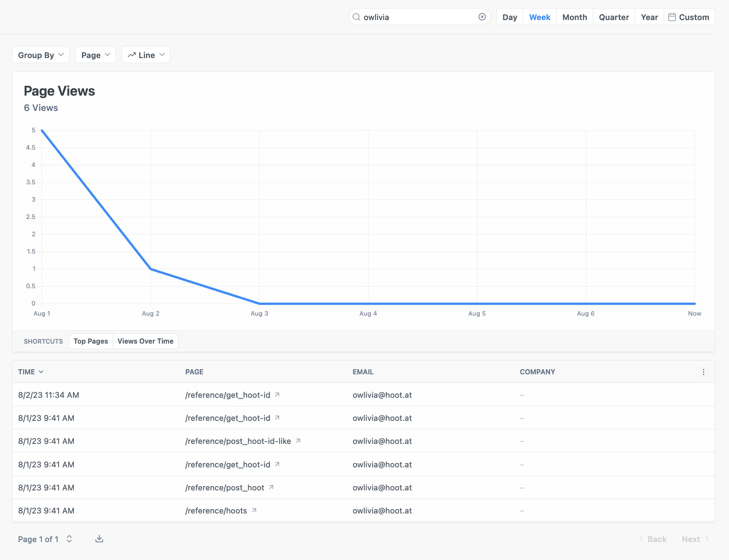Viewport: 729px width, 560px height.
Task: Open the page number stepper control
Action: coord(69,539)
